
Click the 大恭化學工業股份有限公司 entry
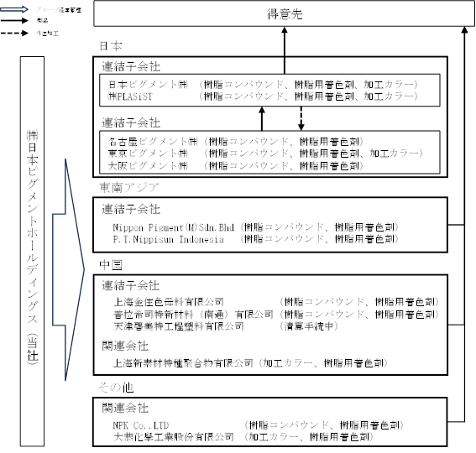point(174,437)
